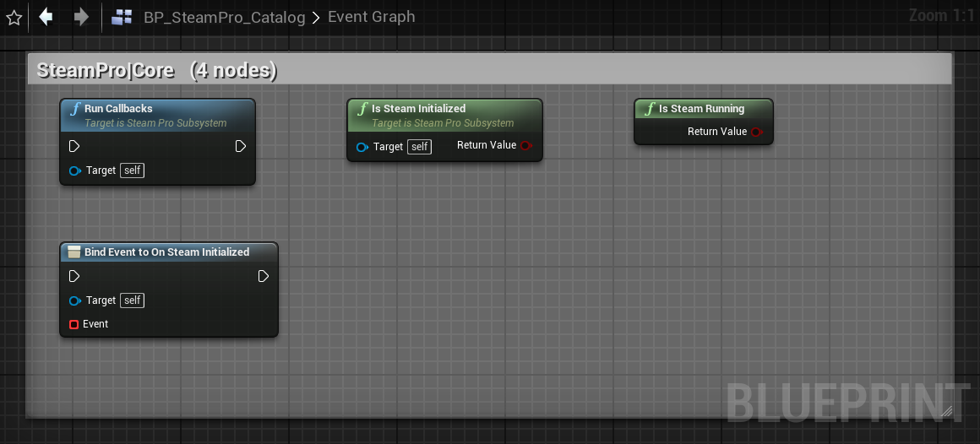
Task: Click the Zoom 1:1 indicator
Action: pos(942,15)
